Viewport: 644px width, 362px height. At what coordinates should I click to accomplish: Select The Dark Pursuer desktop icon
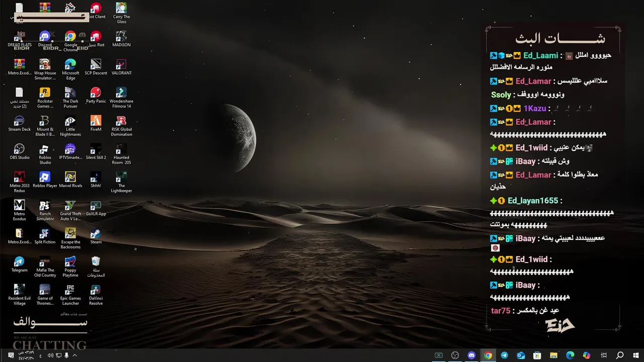pos(70,98)
